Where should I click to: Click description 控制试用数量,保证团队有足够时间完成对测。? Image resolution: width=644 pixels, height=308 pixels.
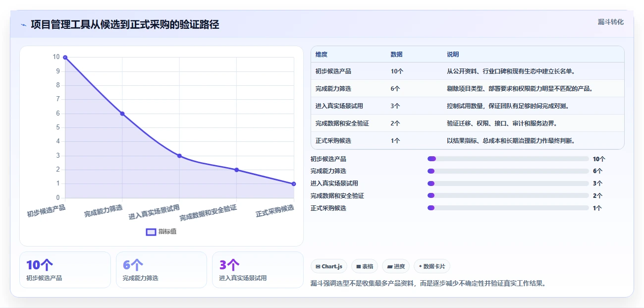[x=508, y=106]
